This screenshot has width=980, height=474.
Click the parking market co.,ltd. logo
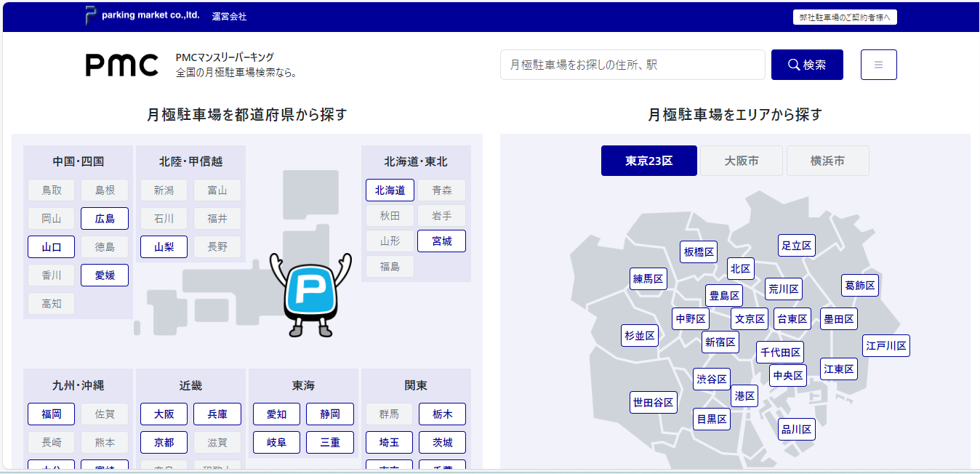[x=142, y=15]
